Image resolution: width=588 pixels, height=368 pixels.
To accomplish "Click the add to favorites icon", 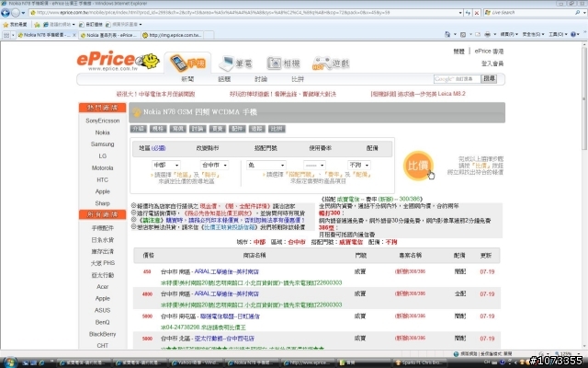I will point(37,25).
